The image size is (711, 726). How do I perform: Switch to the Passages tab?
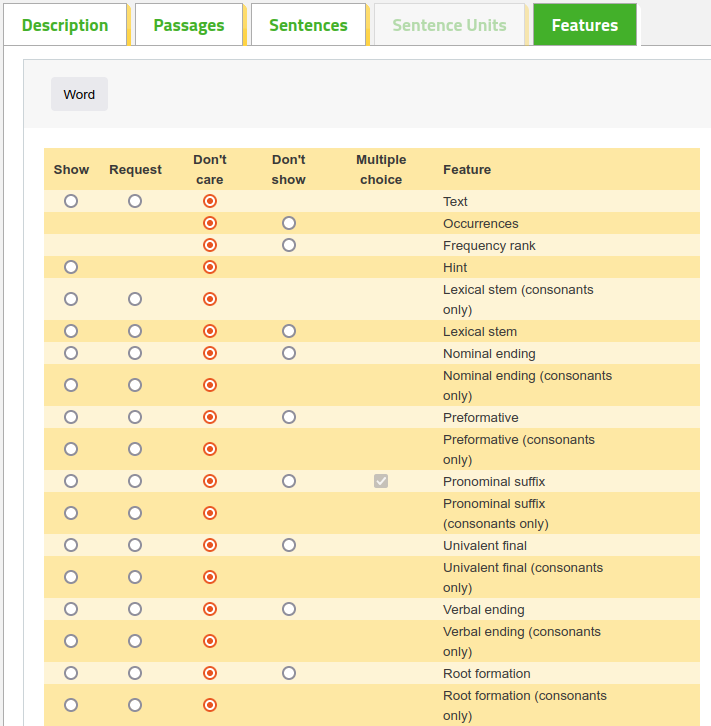point(189,25)
